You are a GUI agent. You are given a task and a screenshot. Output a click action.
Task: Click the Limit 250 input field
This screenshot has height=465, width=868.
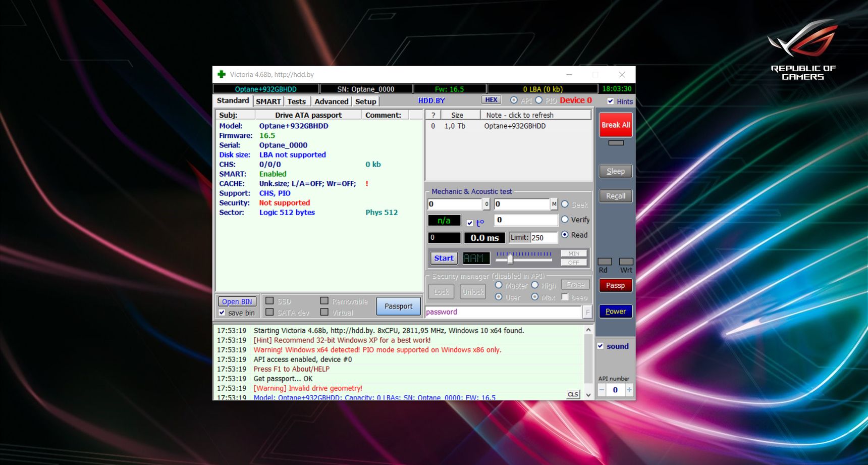click(x=544, y=237)
